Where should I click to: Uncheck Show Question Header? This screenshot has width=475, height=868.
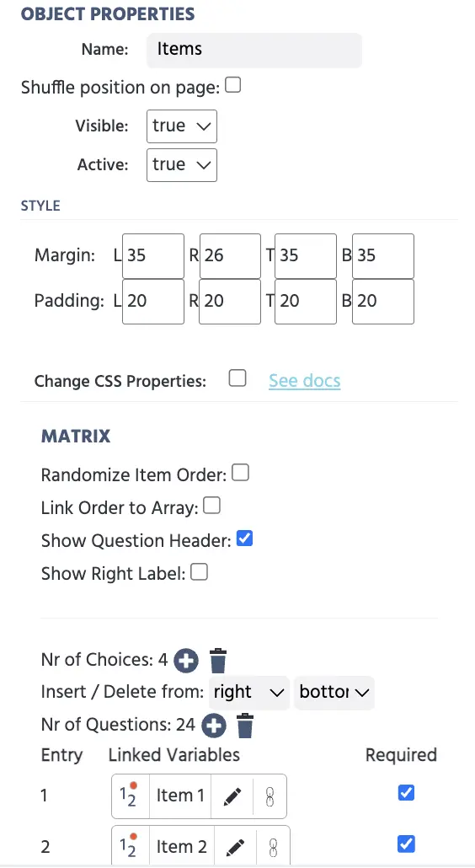244,538
